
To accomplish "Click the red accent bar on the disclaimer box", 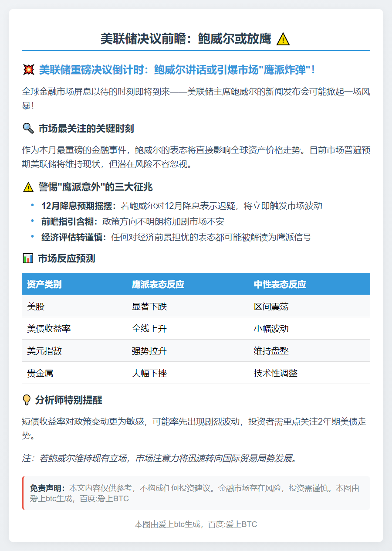I will [23, 493].
